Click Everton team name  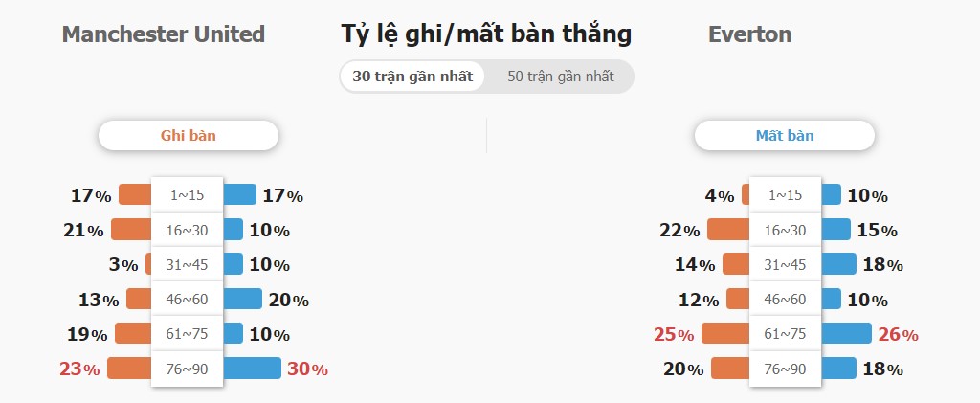point(749,34)
